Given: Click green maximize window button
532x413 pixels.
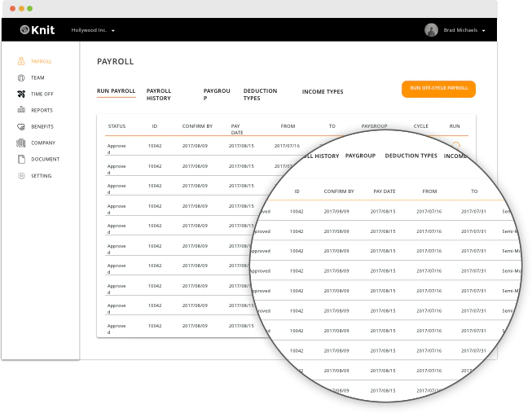Looking at the screenshot, I should [x=30, y=8].
